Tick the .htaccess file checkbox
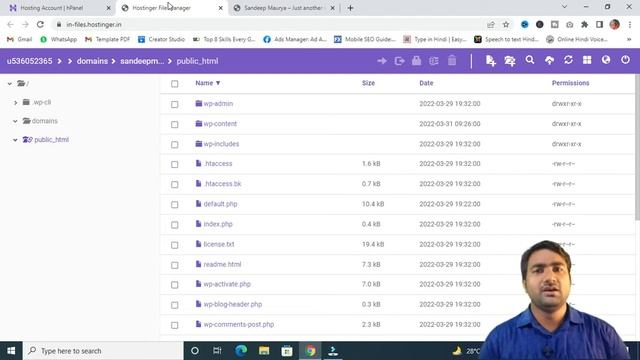640x360 pixels. point(175,164)
